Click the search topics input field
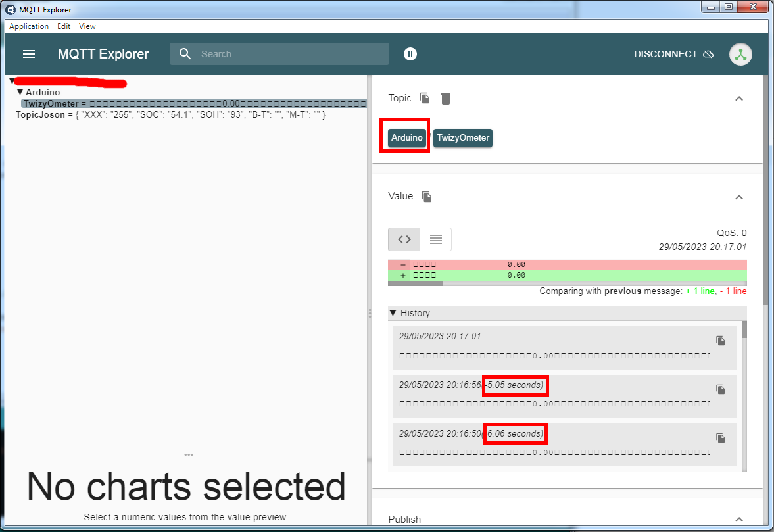This screenshot has width=774, height=532. coord(289,54)
